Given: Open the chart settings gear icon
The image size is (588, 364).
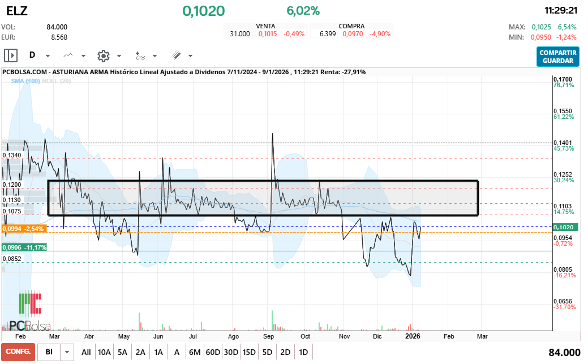Looking at the screenshot, I should tap(103, 55).
